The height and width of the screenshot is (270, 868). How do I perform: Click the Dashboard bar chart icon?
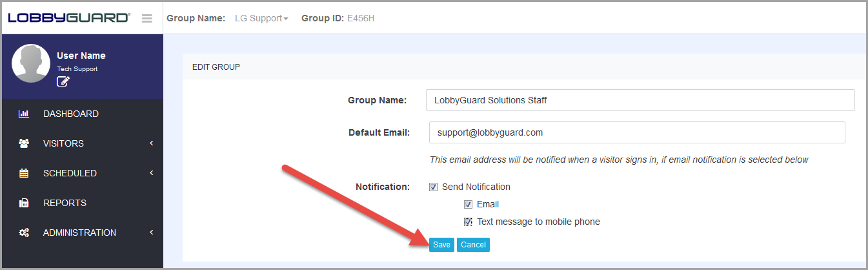point(24,114)
